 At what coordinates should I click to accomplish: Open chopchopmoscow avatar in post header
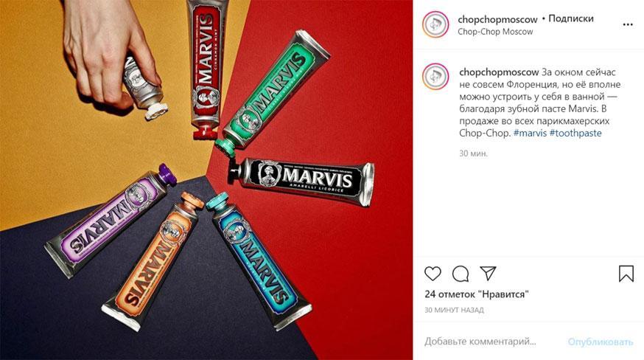tap(435, 24)
